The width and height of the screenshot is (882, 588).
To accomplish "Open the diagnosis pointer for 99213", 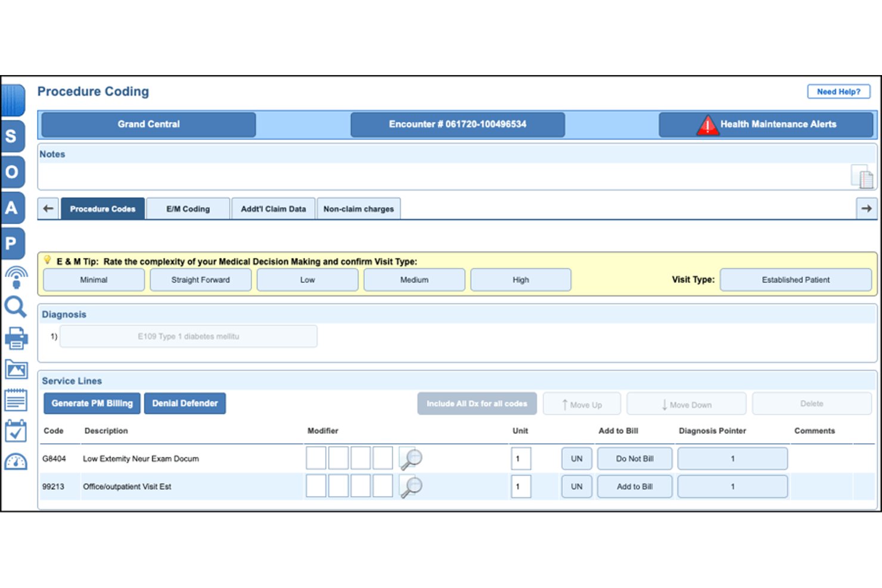I will 732,487.
